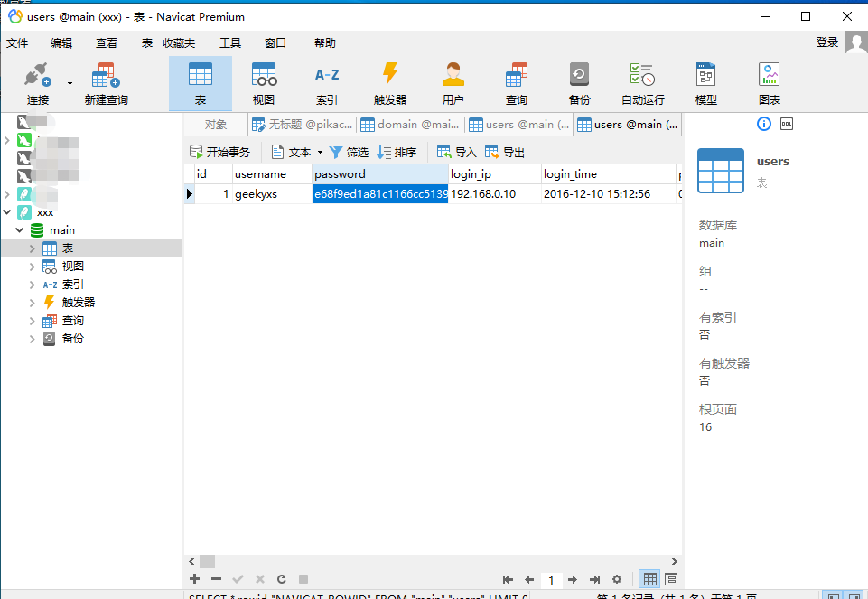Click the 筛选 filter button
868x599 pixels.
[349, 153]
